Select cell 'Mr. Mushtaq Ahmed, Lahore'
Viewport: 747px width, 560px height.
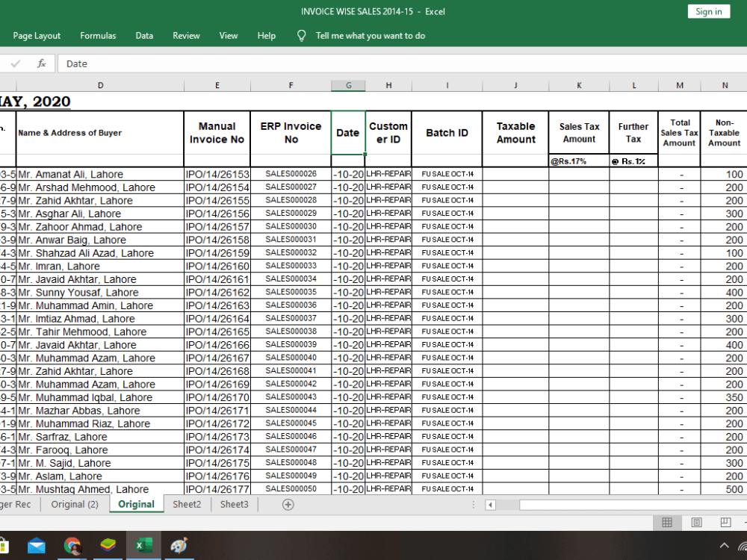[100, 489]
